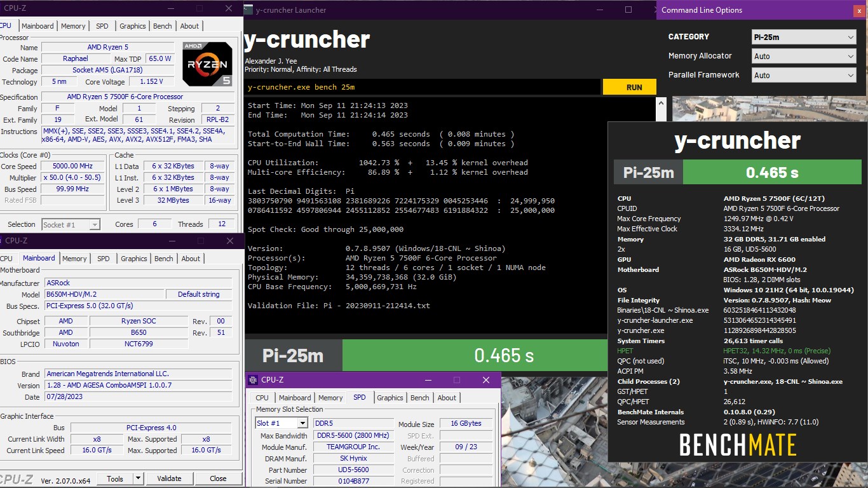The width and height of the screenshot is (868, 488).
Task: Click the Validate button in CPU-Z
Action: 169,478
